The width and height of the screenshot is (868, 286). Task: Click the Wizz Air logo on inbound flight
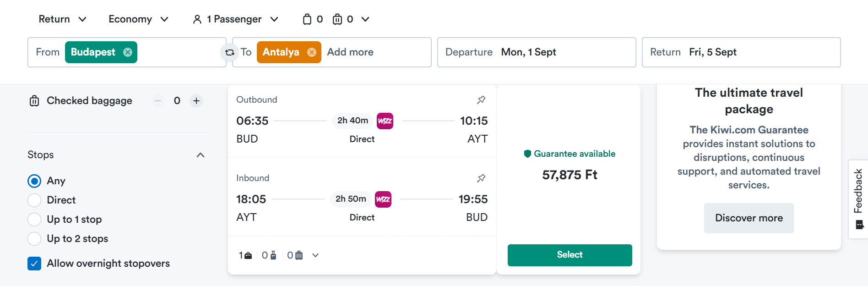[383, 199]
